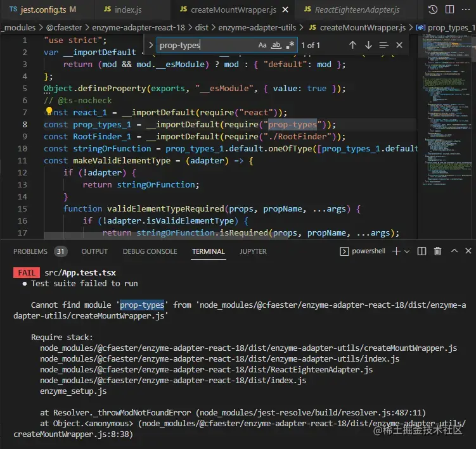Viewport: 476px width, 449px height.
Task: Toggle Use Regular Expression in find widget
Action: (x=290, y=45)
